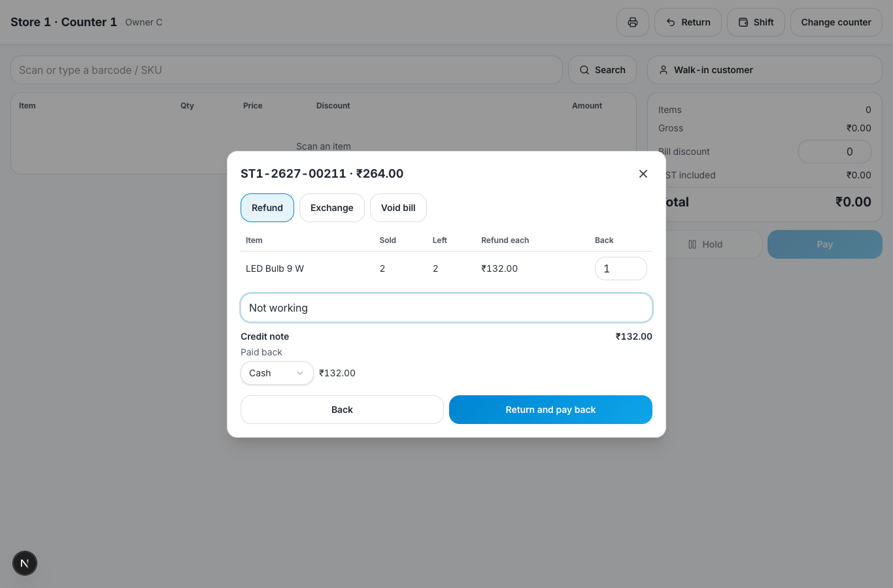Open the Shift button
Screen dimensions: 893x588
(x=756, y=22)
